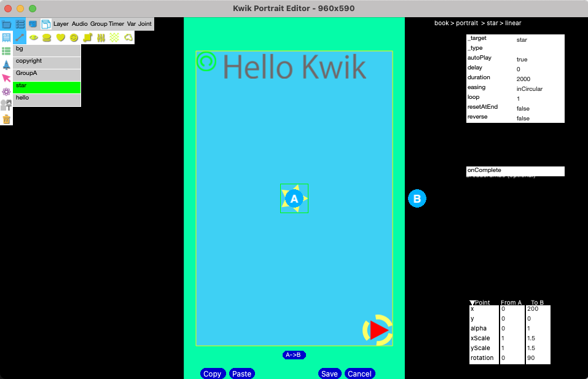
Task: Click the green copyright circle on canvas
Action: pos(206,61)
